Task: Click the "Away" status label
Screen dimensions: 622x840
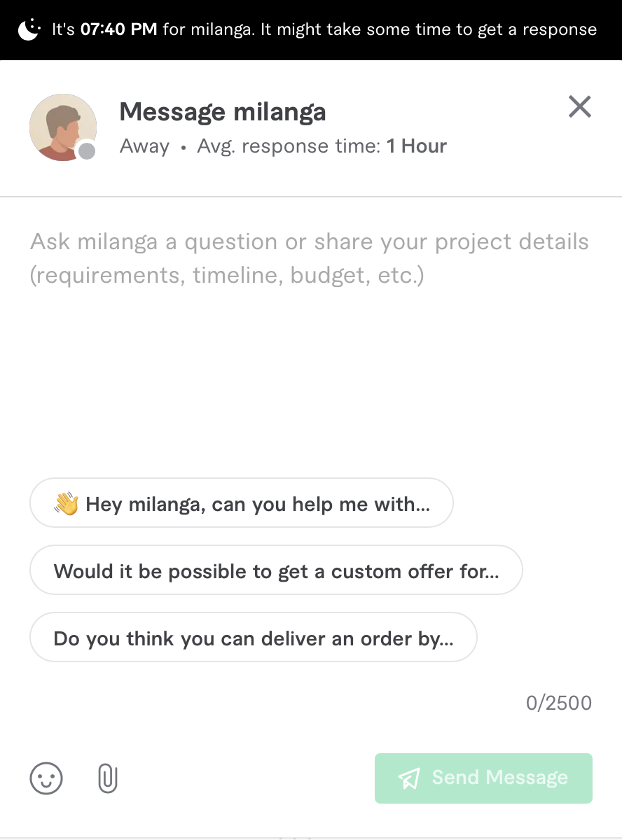Action: point(144,146)
